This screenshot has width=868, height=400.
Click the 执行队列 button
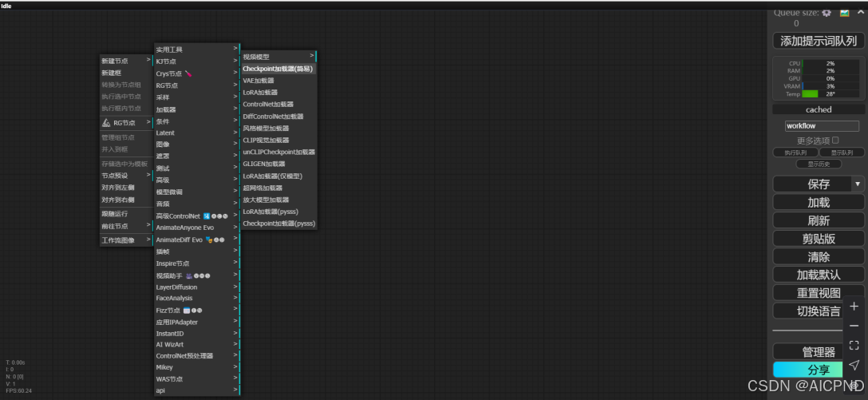(795, 152)
